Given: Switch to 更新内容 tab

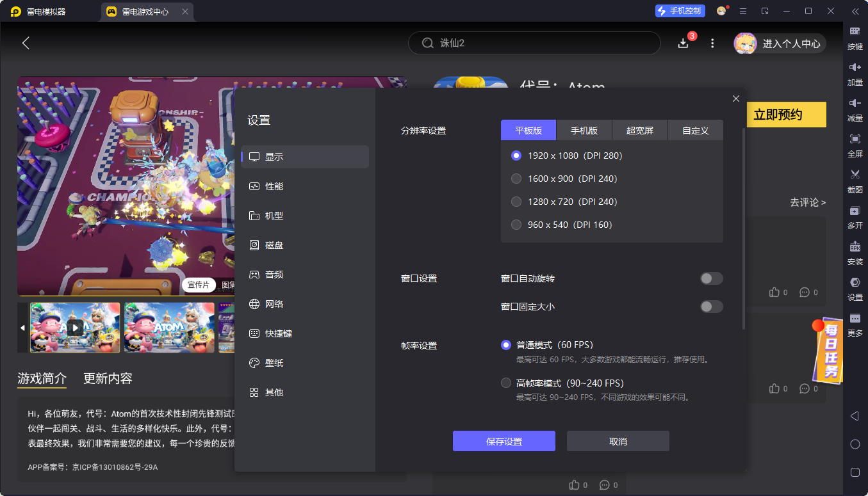Looking at the screenshot, I should [108, 378].
